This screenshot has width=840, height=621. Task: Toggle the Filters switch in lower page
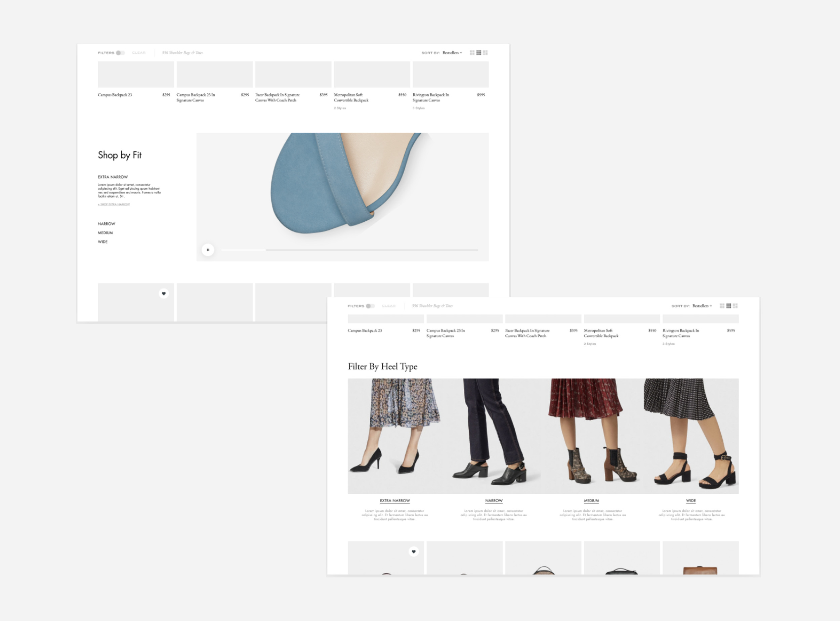point(370,306)
